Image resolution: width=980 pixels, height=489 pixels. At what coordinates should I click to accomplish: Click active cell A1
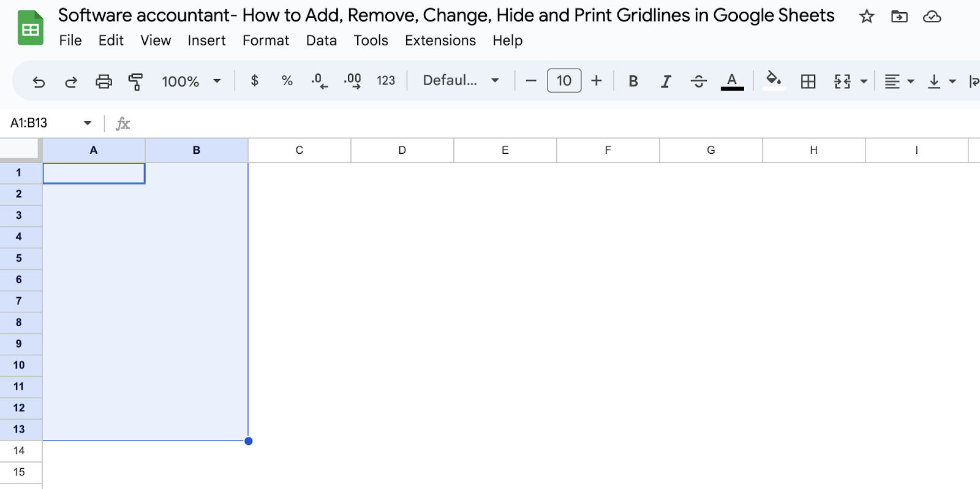click(x=94, y=173)
